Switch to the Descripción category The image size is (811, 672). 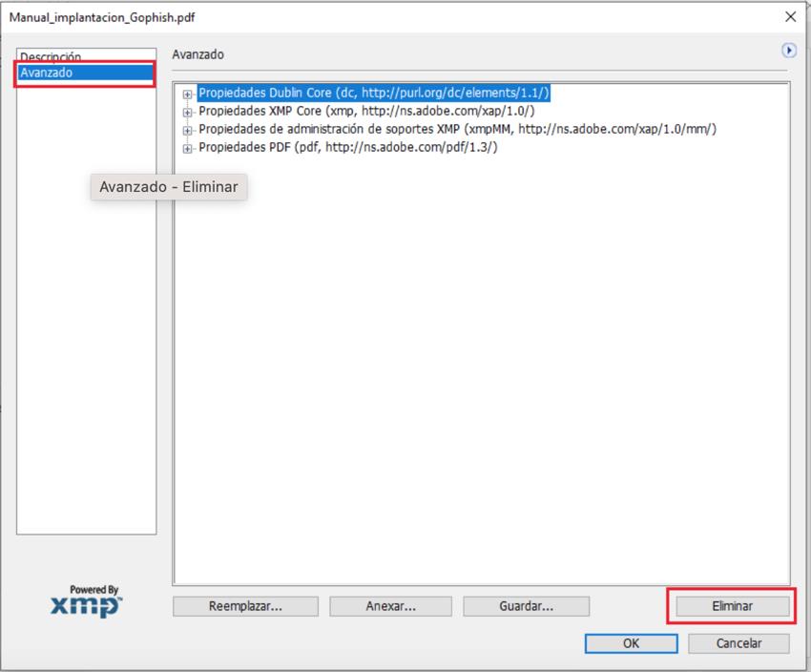(x=51, y=57)
